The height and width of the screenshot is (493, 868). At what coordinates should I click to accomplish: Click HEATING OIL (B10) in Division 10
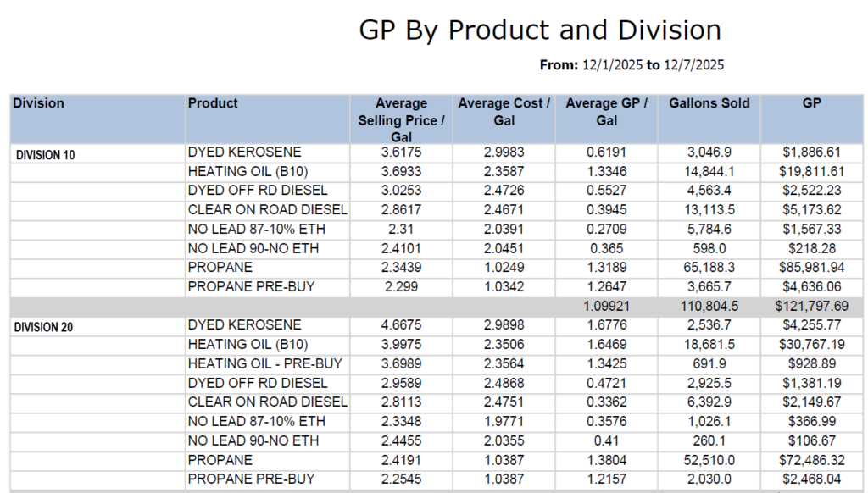[248, 171]
